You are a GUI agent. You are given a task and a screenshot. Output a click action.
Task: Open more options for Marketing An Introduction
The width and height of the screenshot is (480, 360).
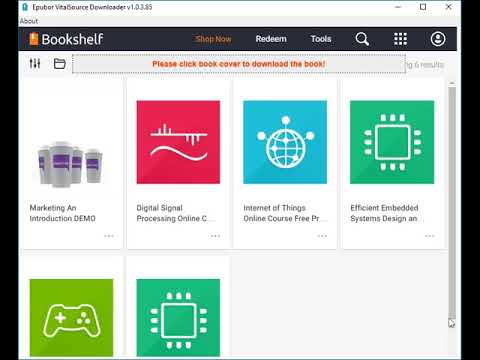(x=109, y=236)
